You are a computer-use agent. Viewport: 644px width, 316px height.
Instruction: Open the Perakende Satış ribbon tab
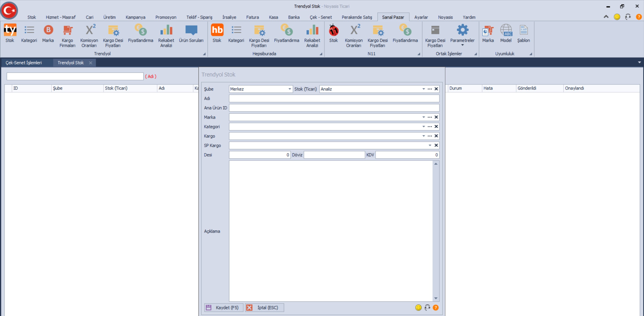click(x=357, y=17)
